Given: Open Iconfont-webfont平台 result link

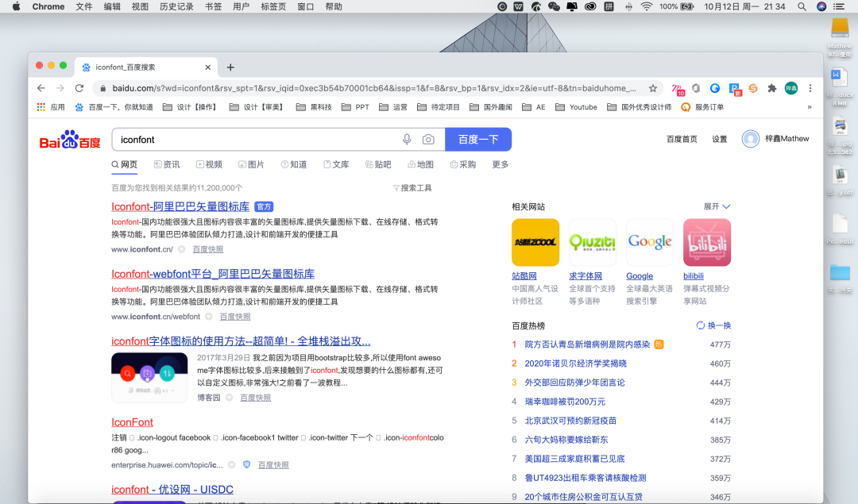Looking at the screenshot, I should [x=213, y=274].
